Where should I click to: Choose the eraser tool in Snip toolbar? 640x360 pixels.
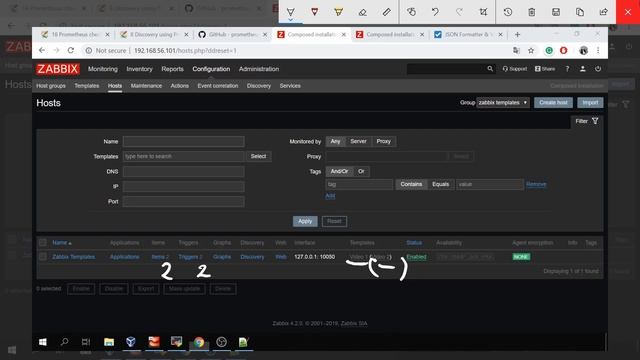pyautogui.click(x=362, y=12)
